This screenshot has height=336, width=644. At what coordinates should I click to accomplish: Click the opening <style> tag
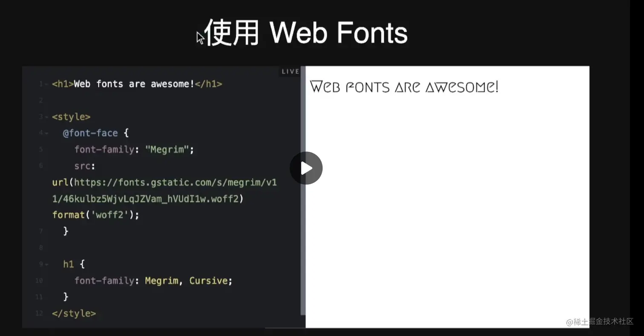(x=71, y=117)
